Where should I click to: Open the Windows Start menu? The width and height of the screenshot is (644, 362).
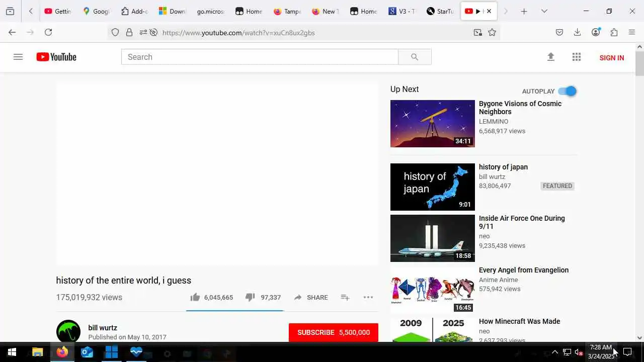click(12, 352)
